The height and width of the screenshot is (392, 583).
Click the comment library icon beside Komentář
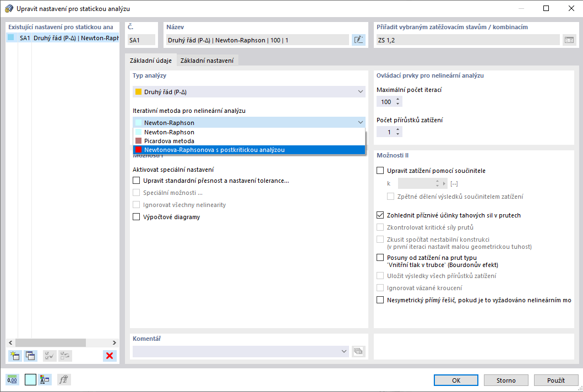tap(359, 351)
